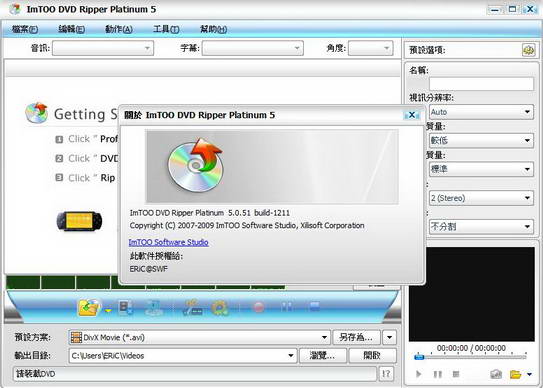The image size is (543, 388).
Task: Open the 工具(T) menu
Action: (x=166, y=29)
